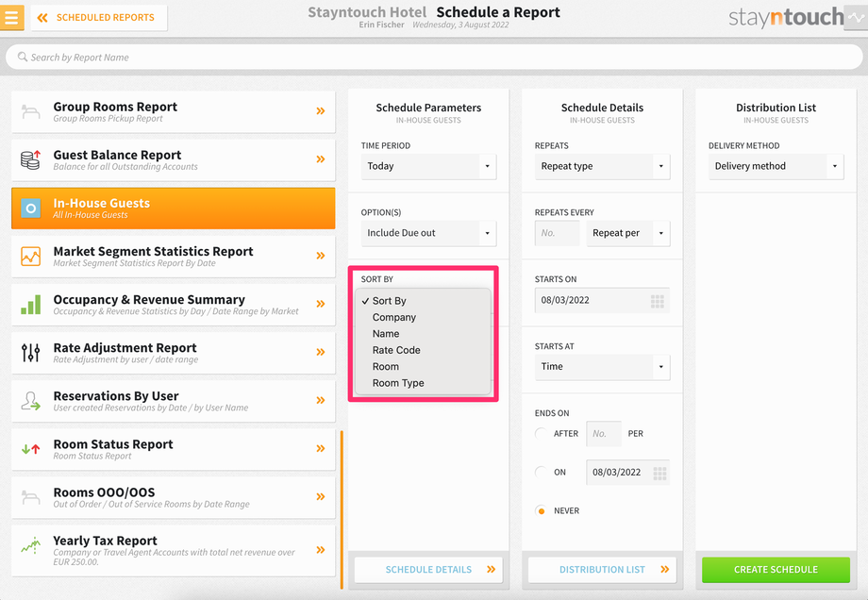Open the Ends On date calendar icon

coord(659,474)
